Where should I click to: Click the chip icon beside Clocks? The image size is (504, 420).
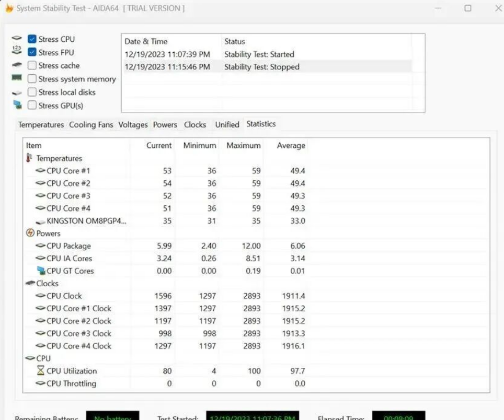[x=30, y=283]
